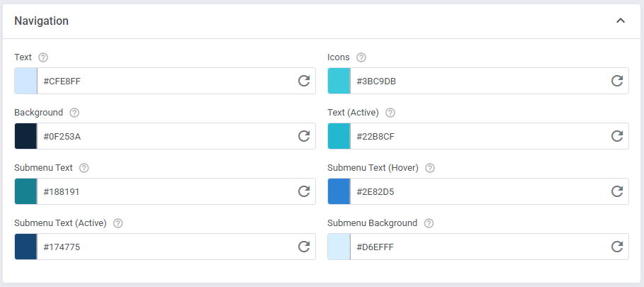Reset the Background color value
Screen dimensions: 644x287
[304, 136]
